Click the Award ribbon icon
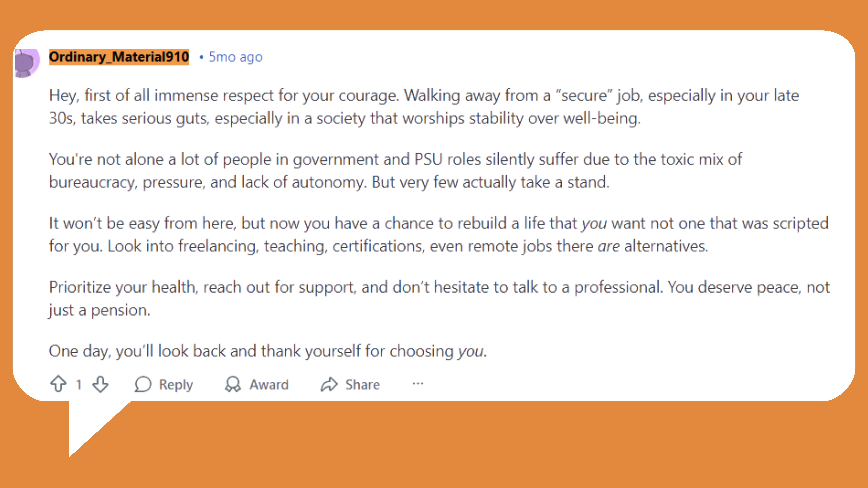Viewport: 868px width, 488px height. [x=233, y=384]
